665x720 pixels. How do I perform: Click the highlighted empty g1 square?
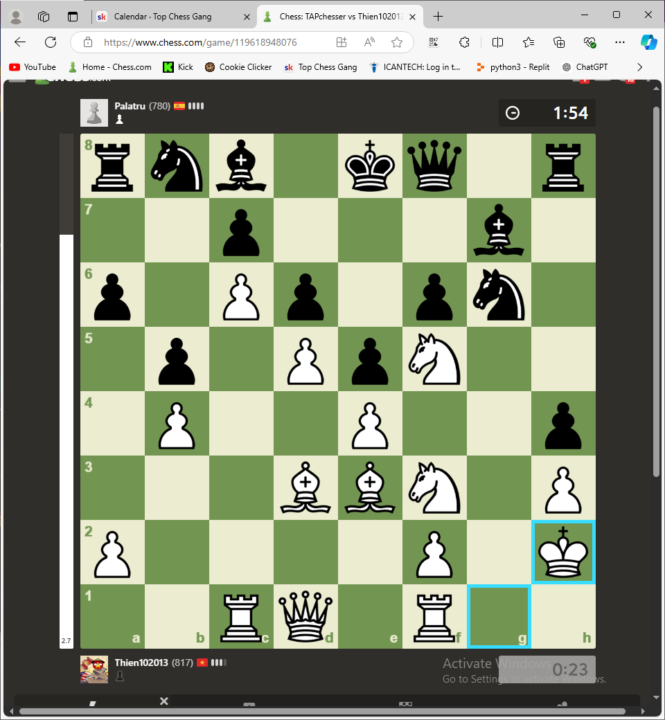point(499,617)
